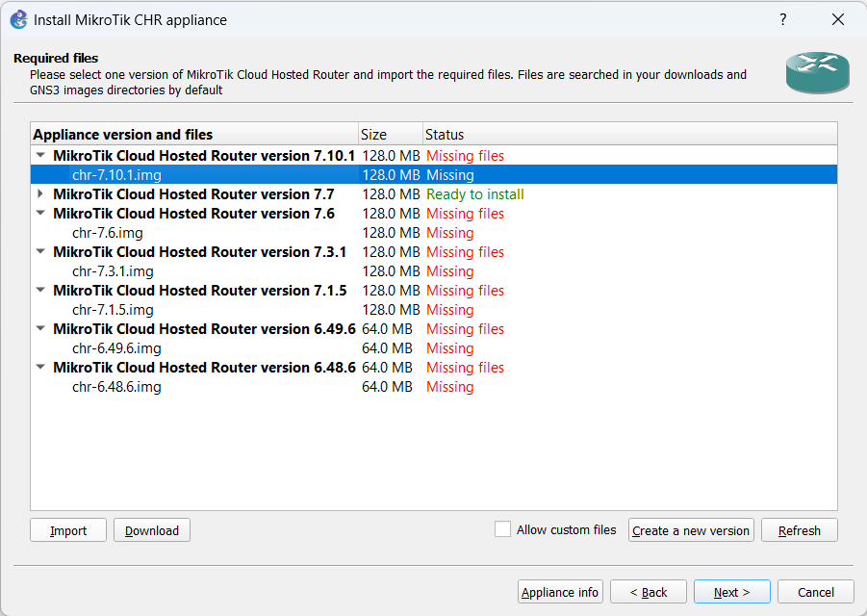Close the Install MikroTik CHR appliance dialog

click(838, 20)
